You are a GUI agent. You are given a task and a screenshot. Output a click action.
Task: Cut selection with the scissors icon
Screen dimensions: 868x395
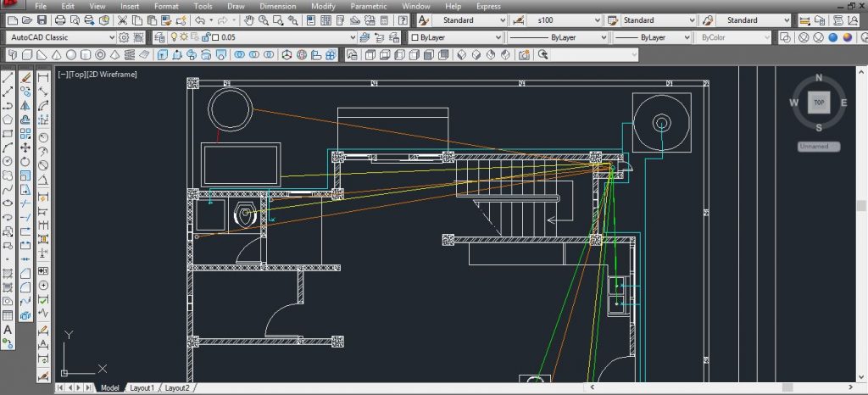click(122, 20)
